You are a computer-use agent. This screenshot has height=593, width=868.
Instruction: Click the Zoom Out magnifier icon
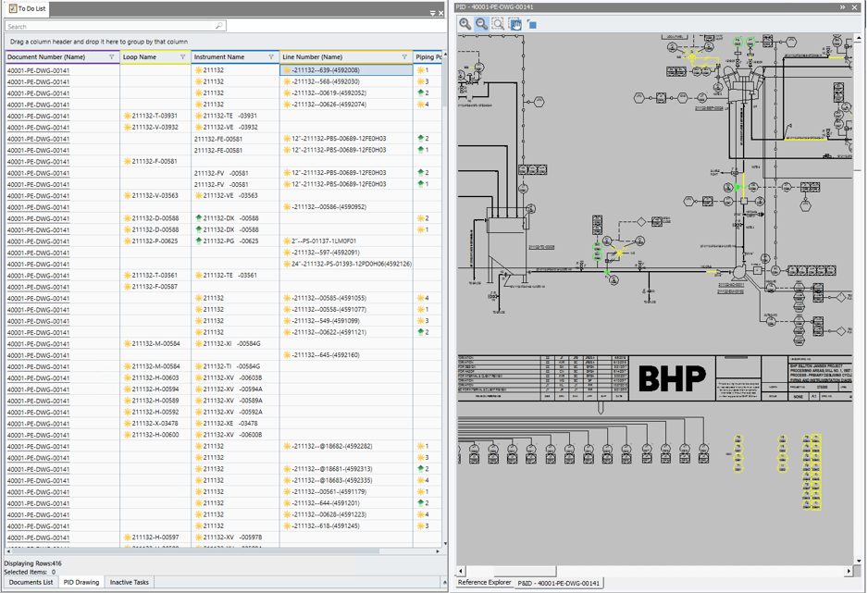[481, 24]
